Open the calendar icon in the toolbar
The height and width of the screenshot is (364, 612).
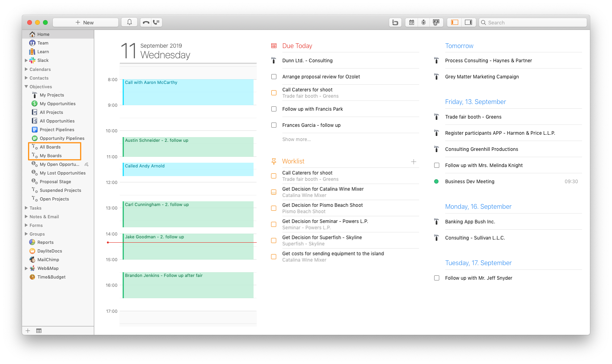click(x=411, y=22)
